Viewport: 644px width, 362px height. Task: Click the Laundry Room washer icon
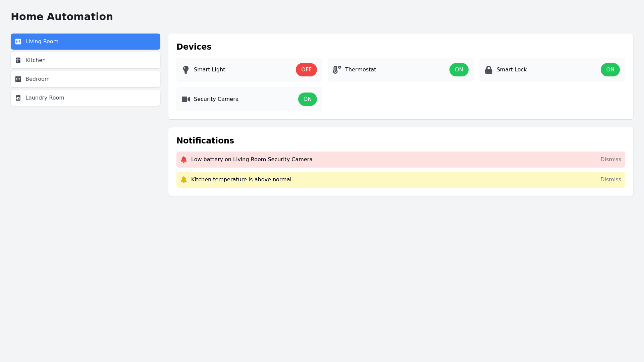pos(18,98)
